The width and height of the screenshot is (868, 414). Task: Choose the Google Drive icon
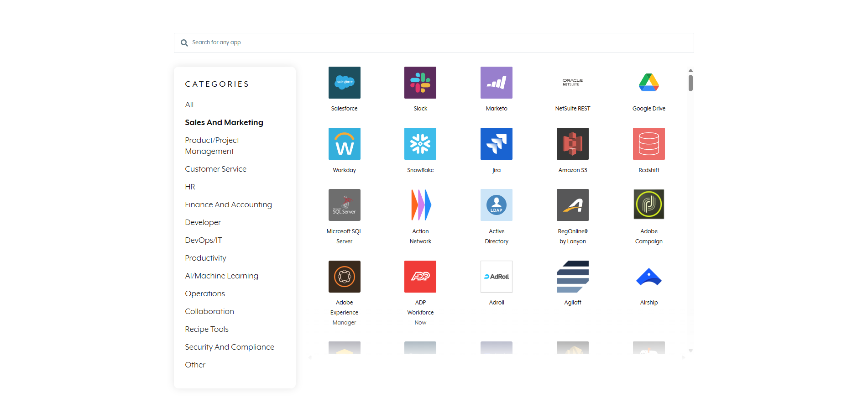[648, 83]
